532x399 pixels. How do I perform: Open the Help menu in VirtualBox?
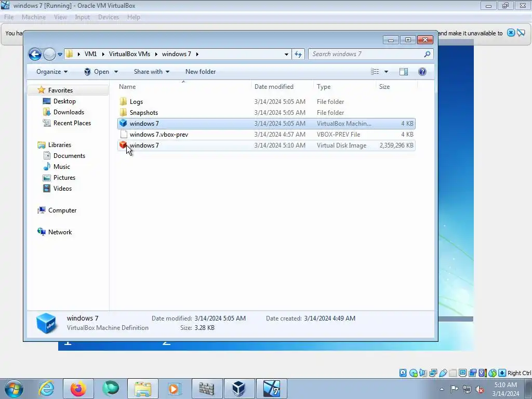click(134, 17)
